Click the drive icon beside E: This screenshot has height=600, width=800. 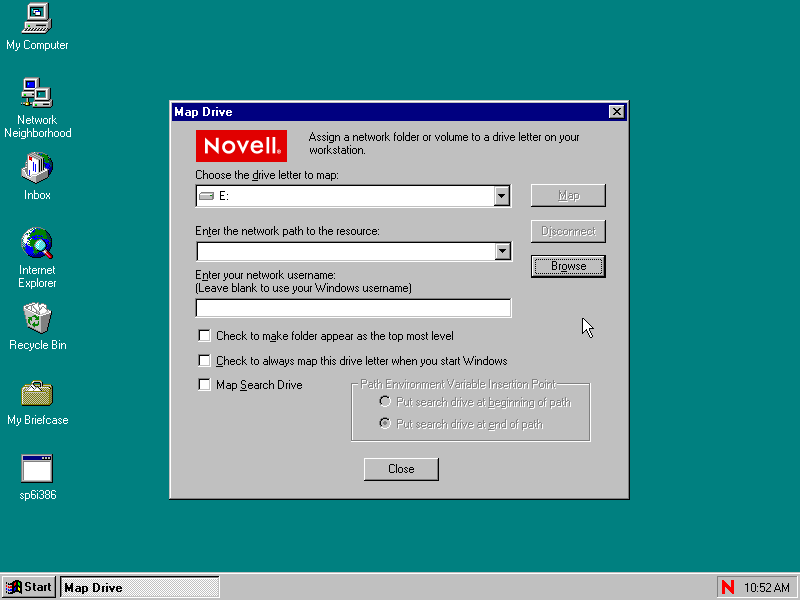click(x=206, y=196)
